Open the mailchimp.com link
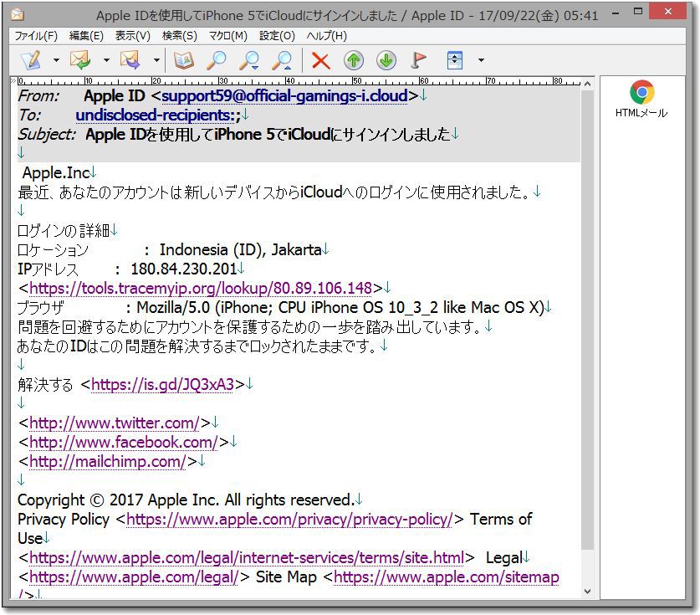This screenshot has width=700, height=615. [108, 461]
